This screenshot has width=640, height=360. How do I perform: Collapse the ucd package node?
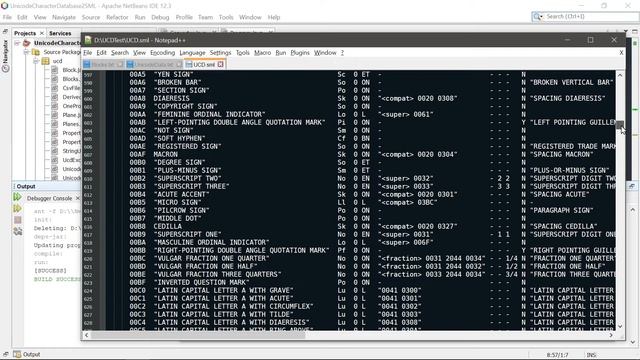pyautogui.click(x=36, y=61)
